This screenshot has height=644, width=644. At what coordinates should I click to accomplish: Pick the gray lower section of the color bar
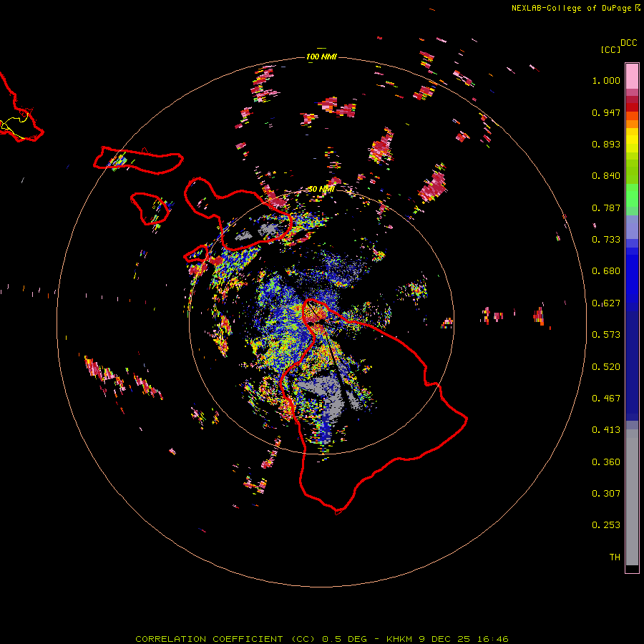(632, 497)
